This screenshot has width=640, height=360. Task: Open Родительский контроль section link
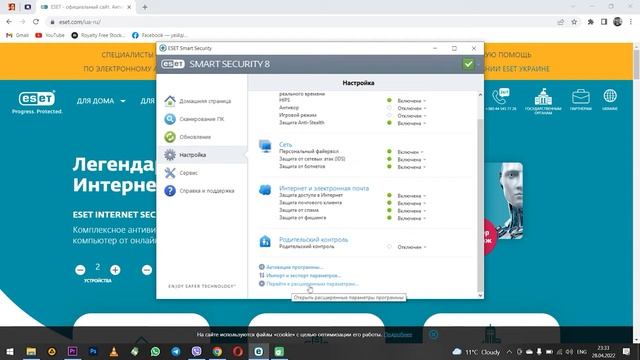point(313,240)
